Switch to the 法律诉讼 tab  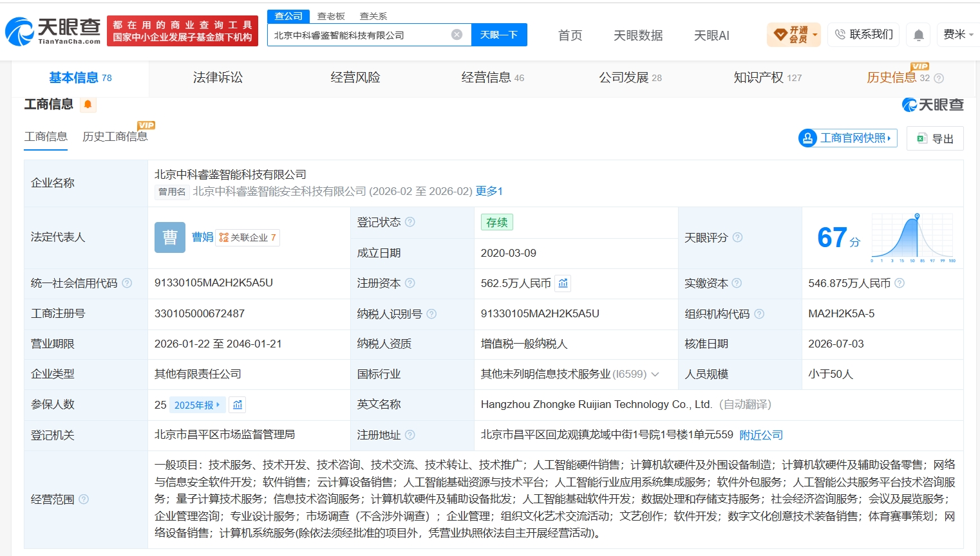click(218, 78)
